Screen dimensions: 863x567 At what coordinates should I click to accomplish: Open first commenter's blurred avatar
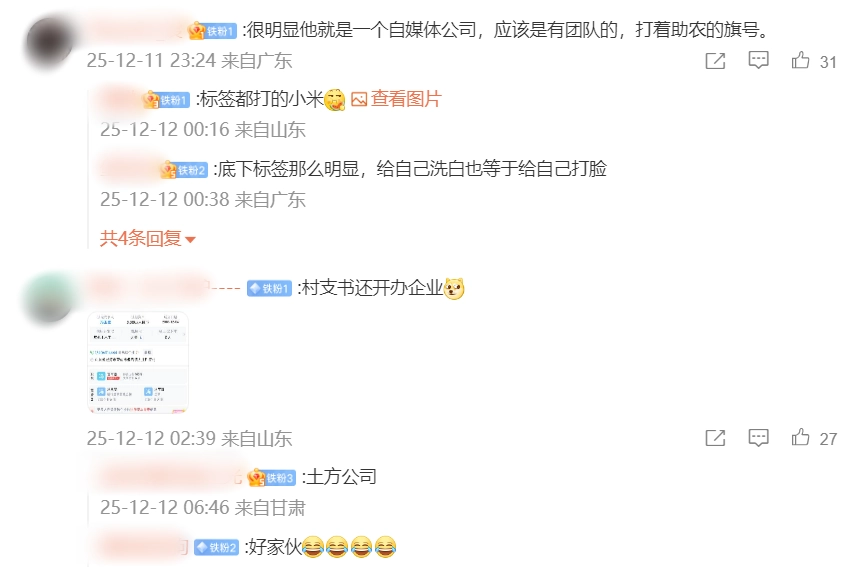[x=50, y=42]
